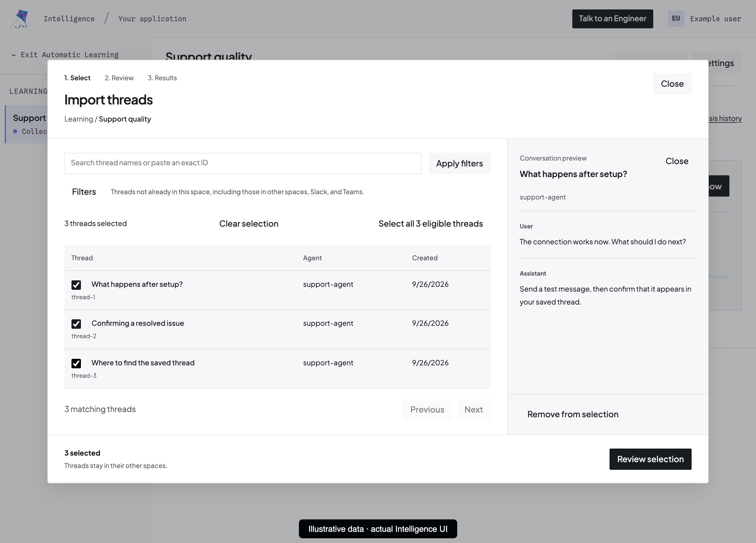
Task: Click Example user name
Action: (715, 19)
